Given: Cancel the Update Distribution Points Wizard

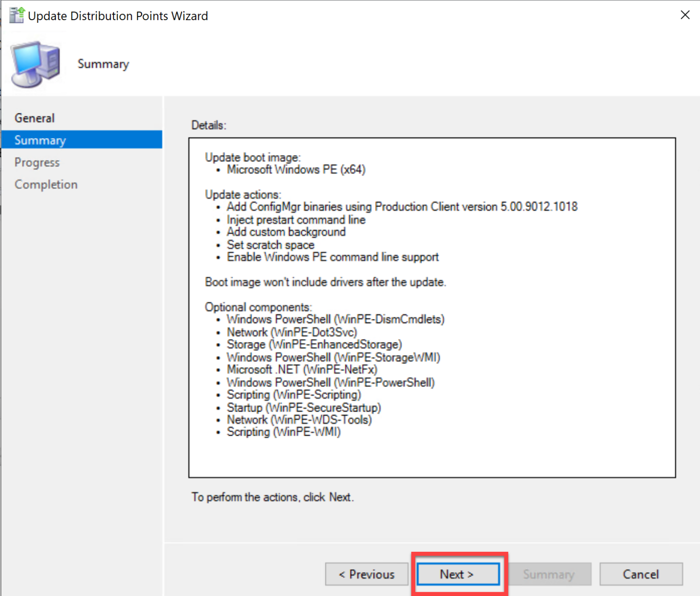Looking at the screenshot, I should click(641, 574).
